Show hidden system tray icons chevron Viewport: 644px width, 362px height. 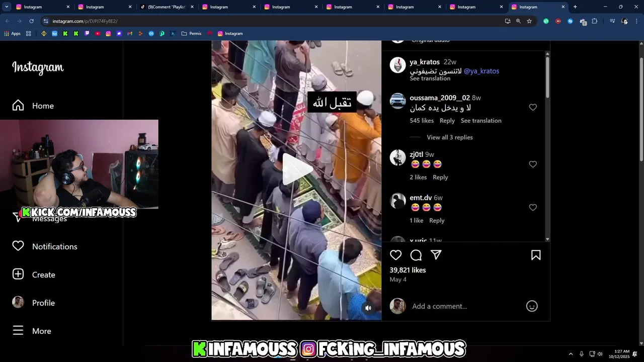(571, 354)
